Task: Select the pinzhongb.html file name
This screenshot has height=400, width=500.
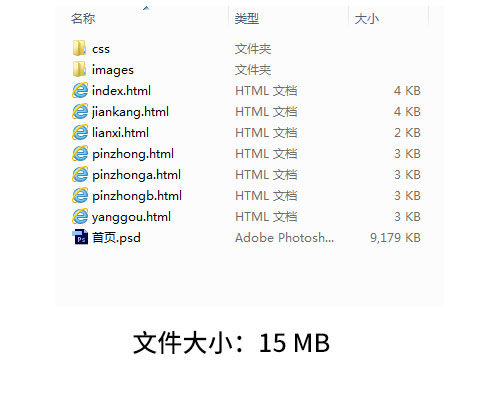Action: click(137, 196)
